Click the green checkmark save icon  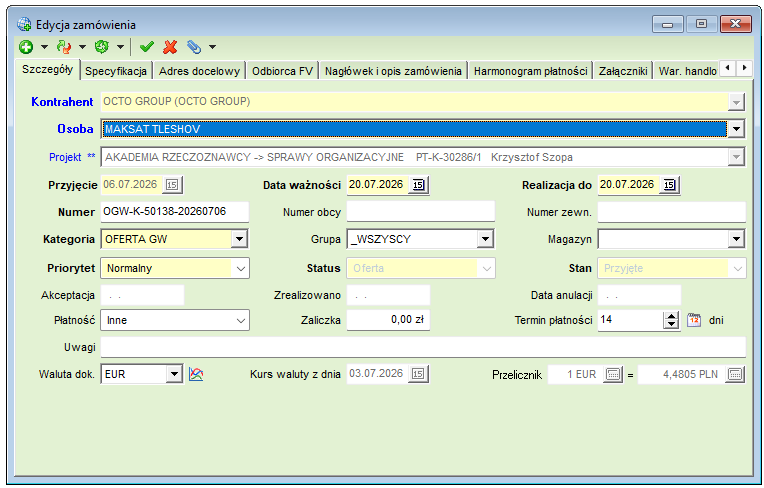pos(147,47)
